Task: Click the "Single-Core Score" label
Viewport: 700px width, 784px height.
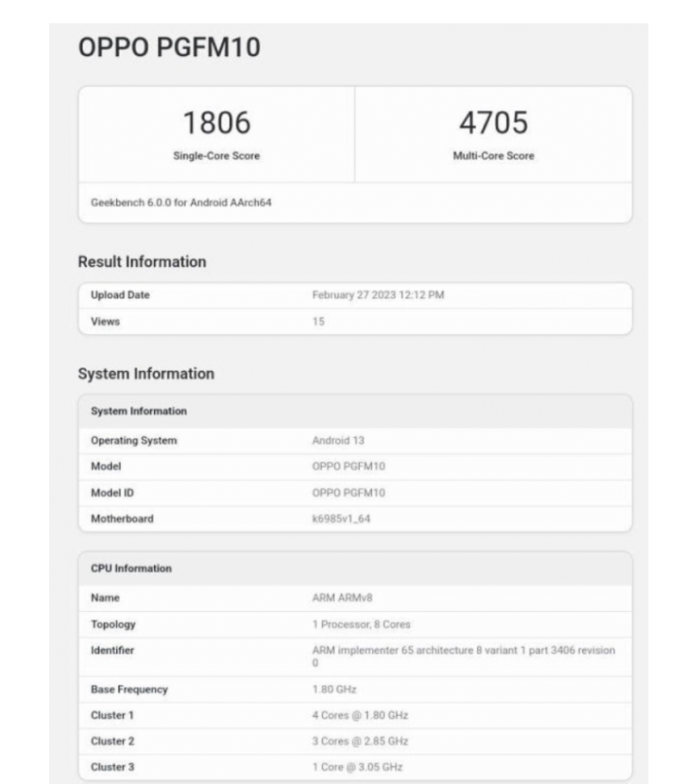Action: [x=217, y=156]
